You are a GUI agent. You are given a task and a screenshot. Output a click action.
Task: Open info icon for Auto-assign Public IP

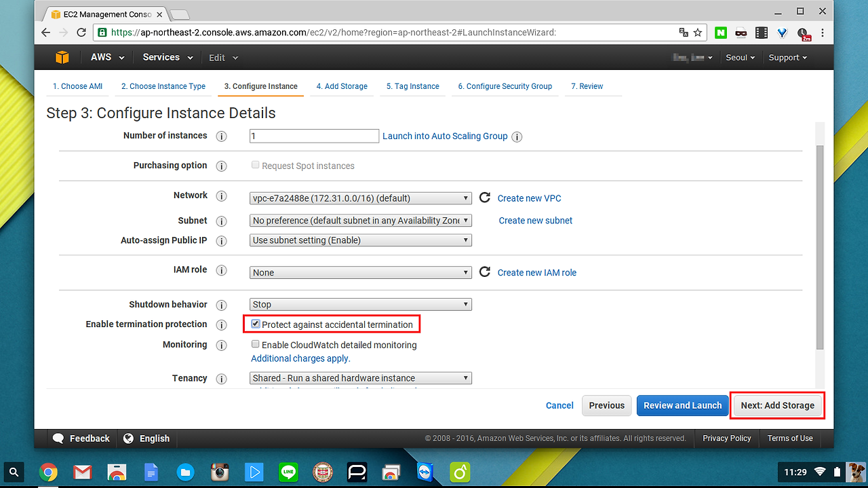coord(221,241)
